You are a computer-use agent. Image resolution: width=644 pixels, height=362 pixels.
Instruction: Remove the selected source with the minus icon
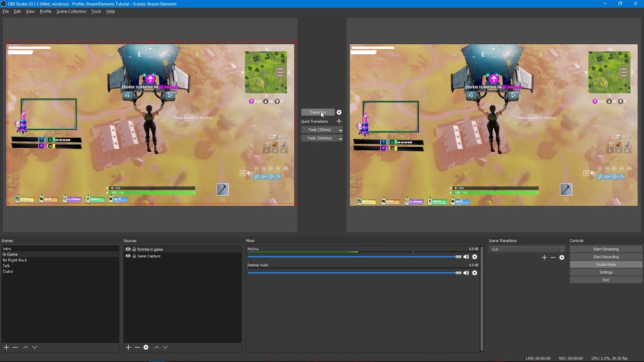pos(137,347)
